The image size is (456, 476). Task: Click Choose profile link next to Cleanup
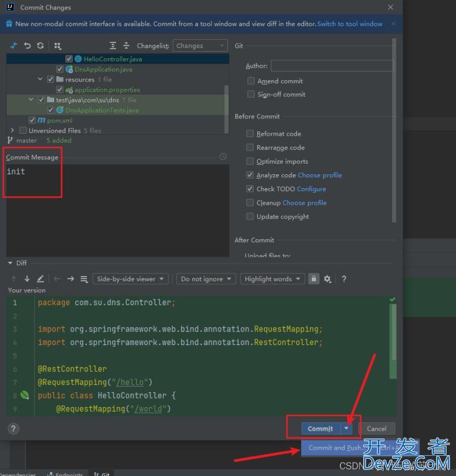click(304, 203)
